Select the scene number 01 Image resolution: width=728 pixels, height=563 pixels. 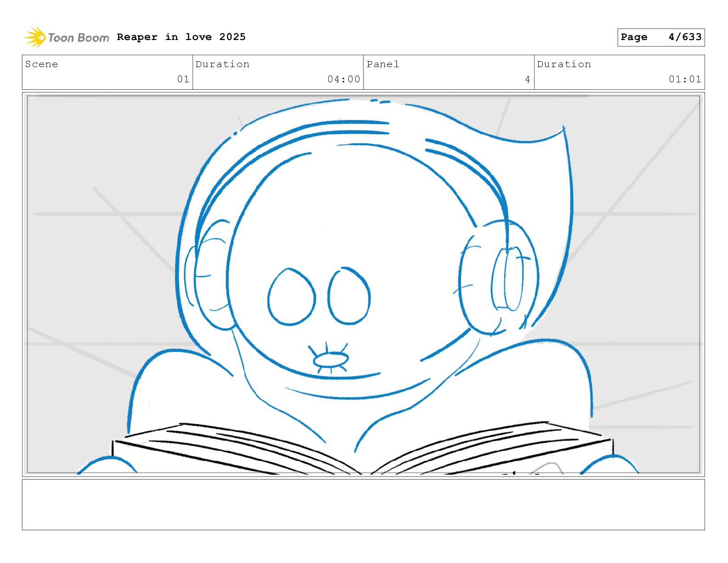tap(183, 79)
